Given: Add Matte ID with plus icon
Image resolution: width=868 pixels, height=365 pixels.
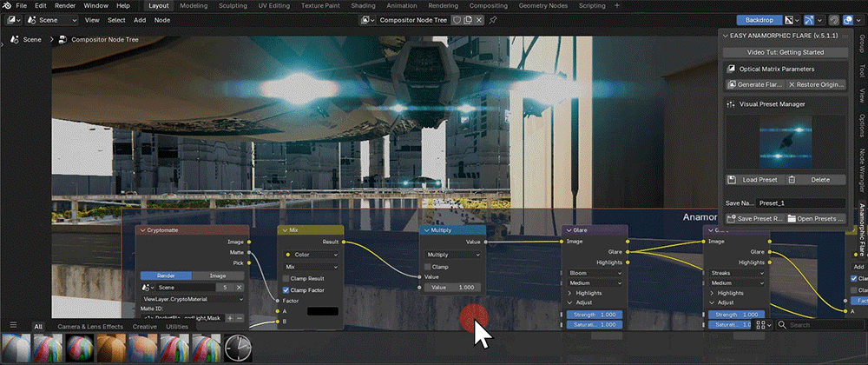Looking at the screenshot, I should click(x=229, y=318).
